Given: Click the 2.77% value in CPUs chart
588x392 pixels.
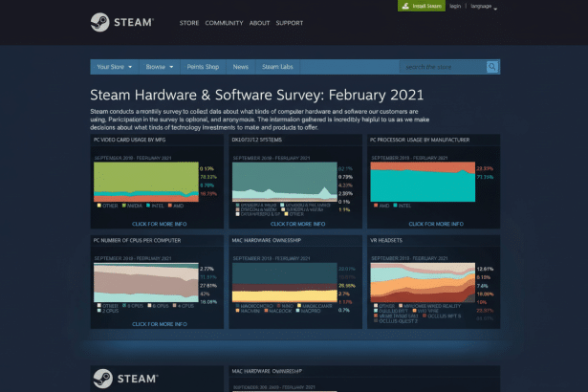Looking at the screenshot, I should [x=207, y=269].
